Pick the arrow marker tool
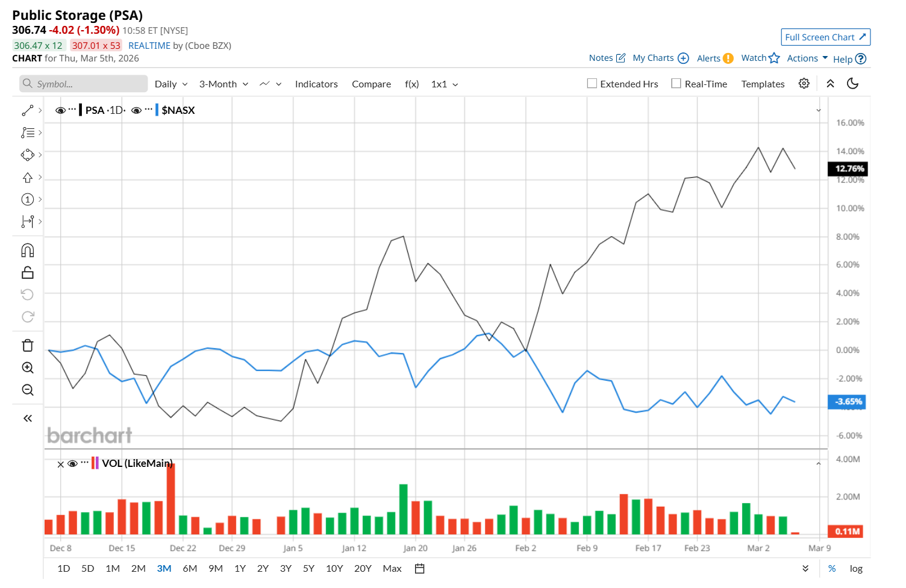 [x=28, y=177]
